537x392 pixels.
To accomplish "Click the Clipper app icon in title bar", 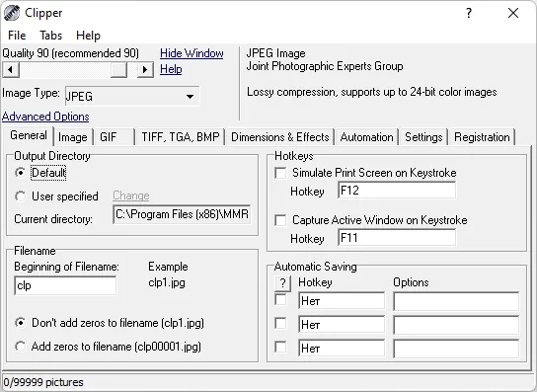I will (11, 13).
